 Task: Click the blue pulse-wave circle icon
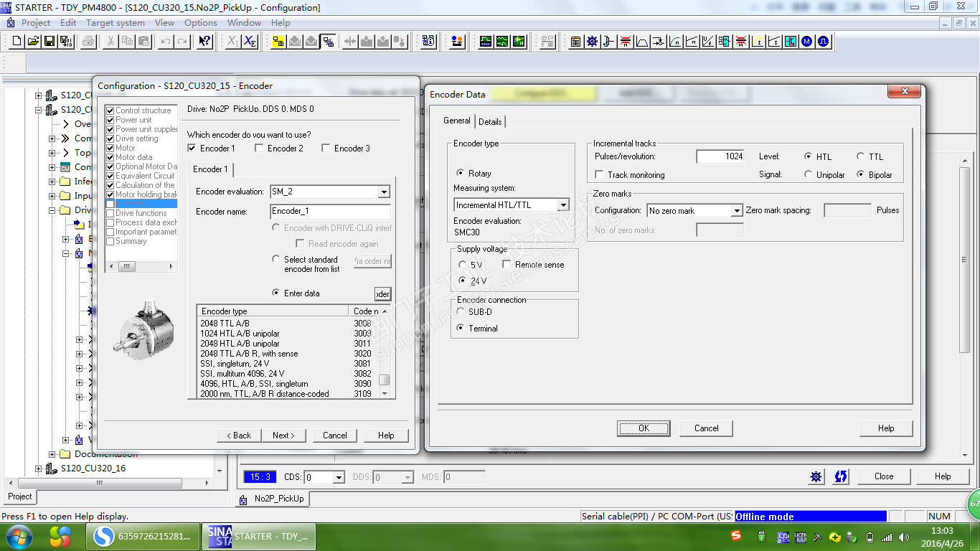click(x=824, y=42)
